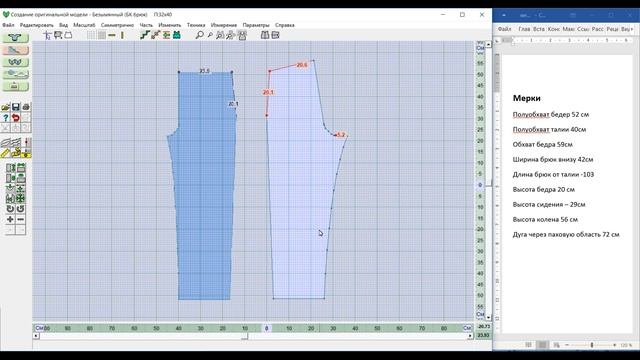
Task: Select the yellow ruler measurement tool
Action: tap(5, 153)
